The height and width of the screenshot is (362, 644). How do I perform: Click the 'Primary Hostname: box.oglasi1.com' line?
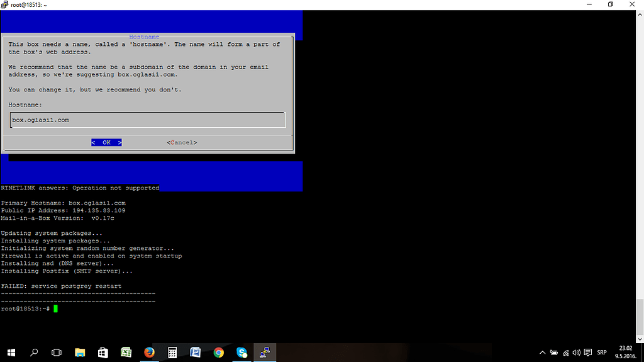point(64,203)
